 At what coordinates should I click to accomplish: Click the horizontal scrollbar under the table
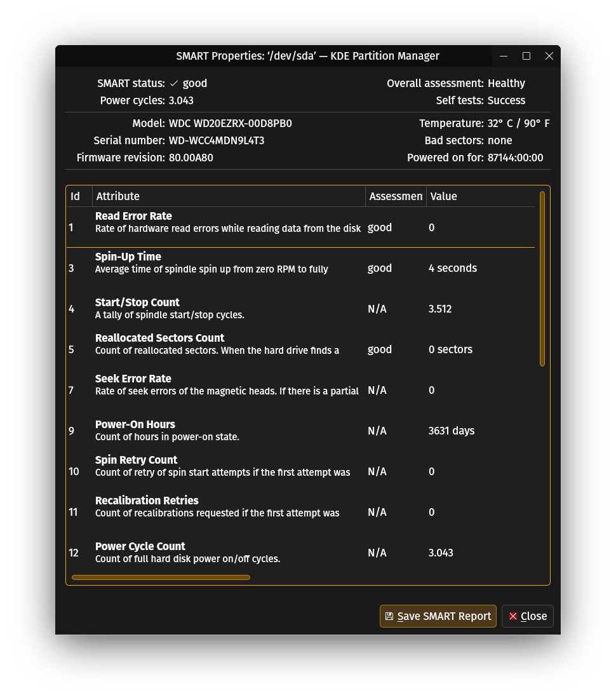(x=161, y=577)
